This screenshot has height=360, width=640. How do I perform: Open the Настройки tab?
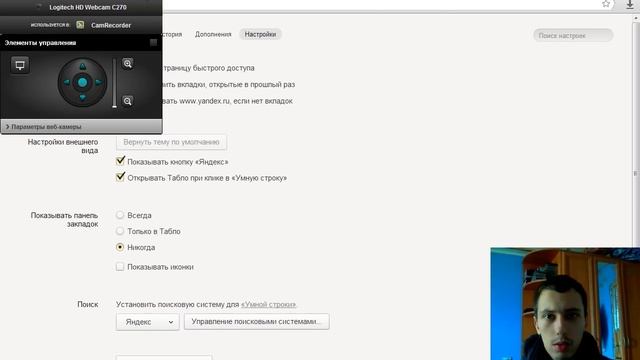(260, 34)
